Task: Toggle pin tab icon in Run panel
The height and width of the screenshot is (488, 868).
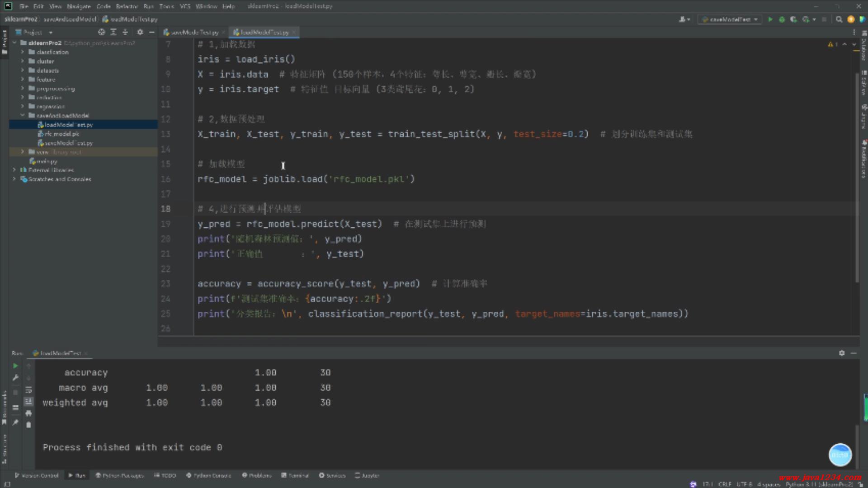Action: (15, 422)
